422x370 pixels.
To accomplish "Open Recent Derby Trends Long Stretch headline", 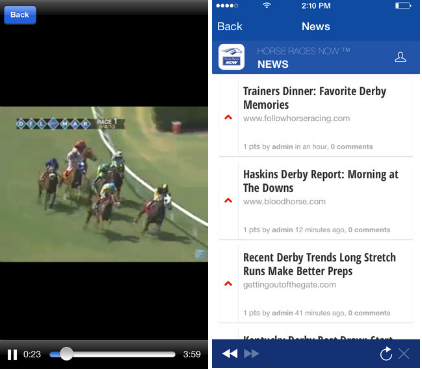I will (x=319, y=264).
